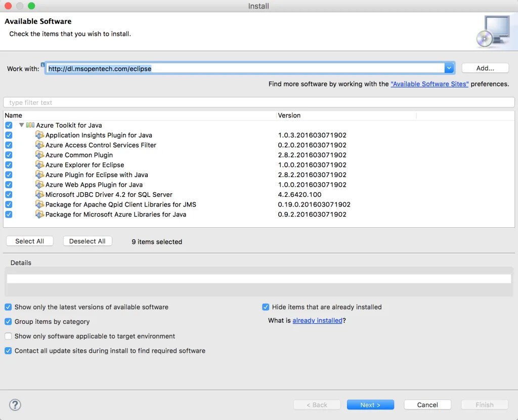The image size is (518, 420).
Task: Click the already installed link
Action: pyautogui.click(x=318, y=320)
